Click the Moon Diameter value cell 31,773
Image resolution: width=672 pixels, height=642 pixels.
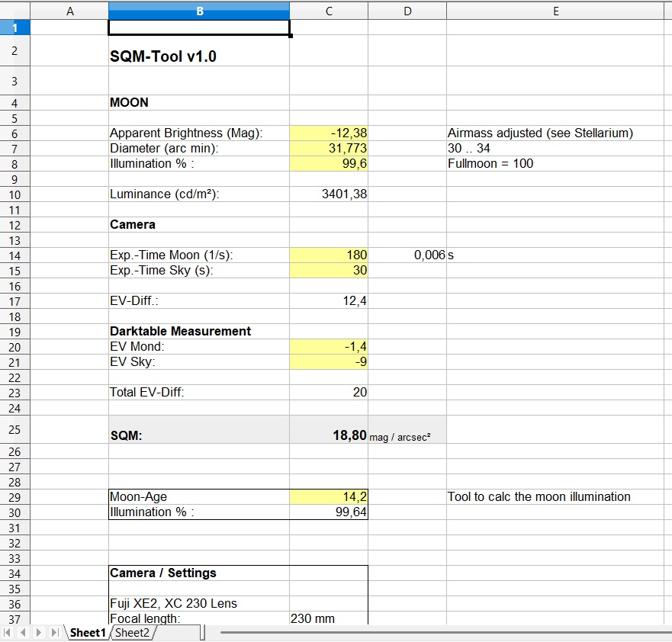pyautogui.click(x=329, y=149)
